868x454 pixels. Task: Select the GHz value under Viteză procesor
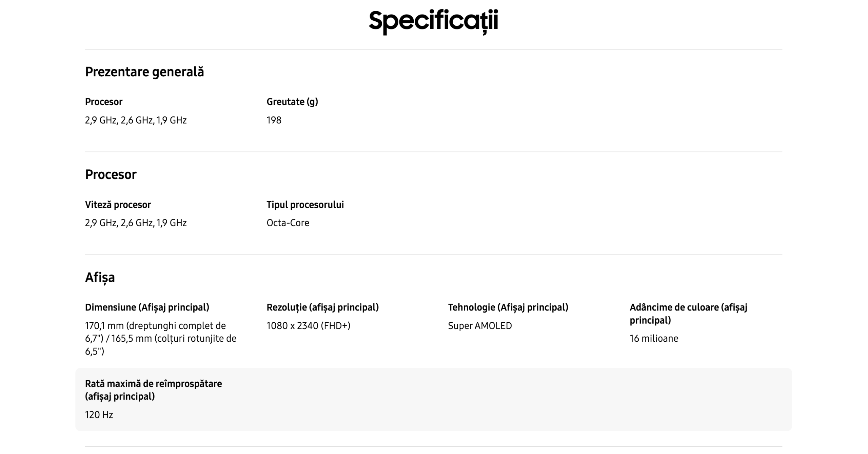[136, 223]
